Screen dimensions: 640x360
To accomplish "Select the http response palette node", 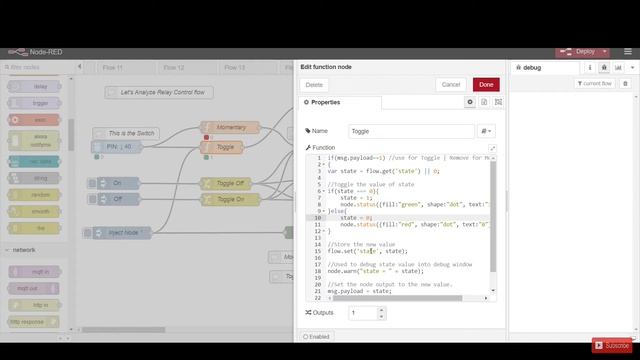I will (33, 322).
